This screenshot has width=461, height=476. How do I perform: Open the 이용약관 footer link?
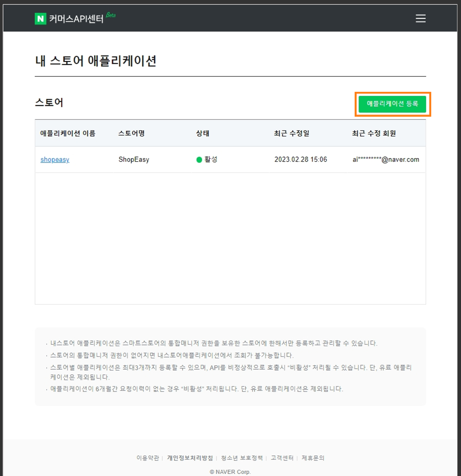tap(148, 458)
